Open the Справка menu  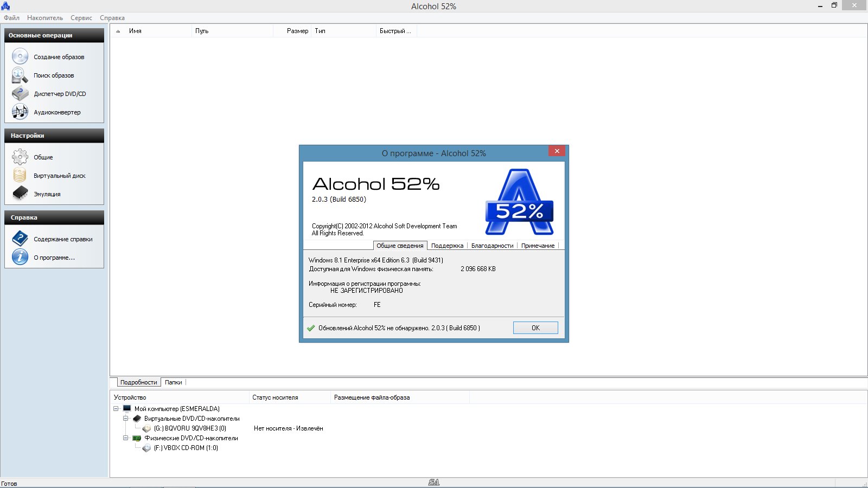(112, 18)
